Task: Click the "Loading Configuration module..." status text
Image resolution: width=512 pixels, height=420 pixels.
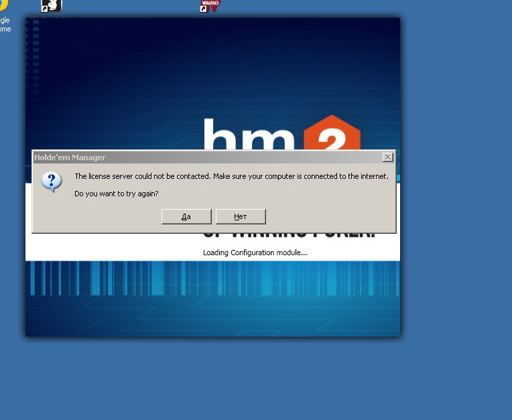Action: 255,253
